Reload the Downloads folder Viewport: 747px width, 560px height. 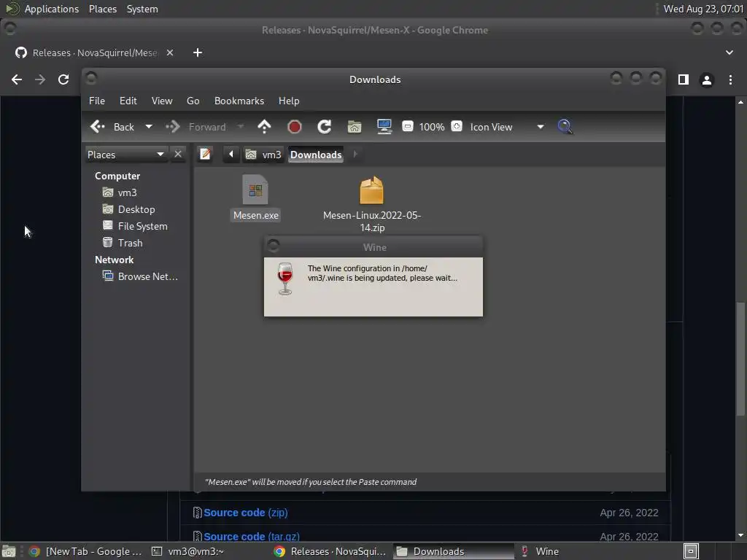pyautogui.click(x=325, y=127)
